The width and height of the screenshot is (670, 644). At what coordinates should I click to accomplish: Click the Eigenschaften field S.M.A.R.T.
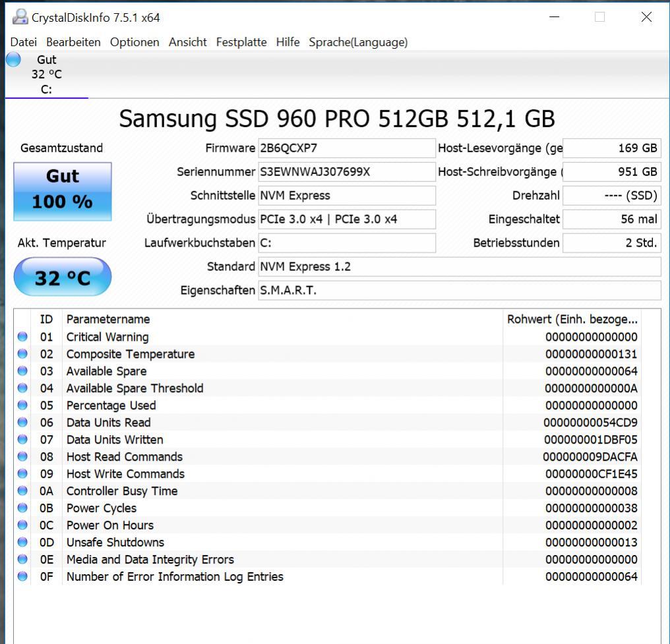460,290
